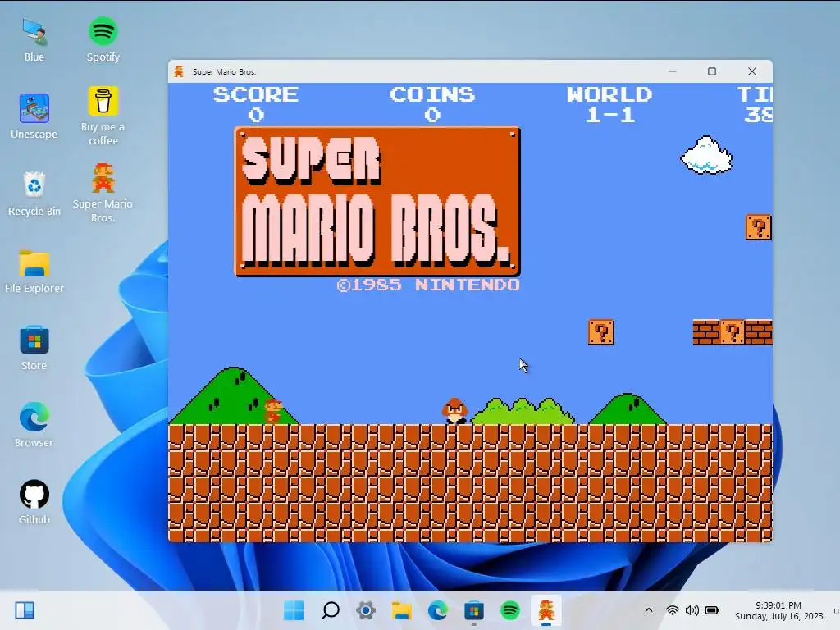Screen dimensions: 840x630
Task: Click the COINS counter label
Action: pyautogui.click(x=432, y=95)
